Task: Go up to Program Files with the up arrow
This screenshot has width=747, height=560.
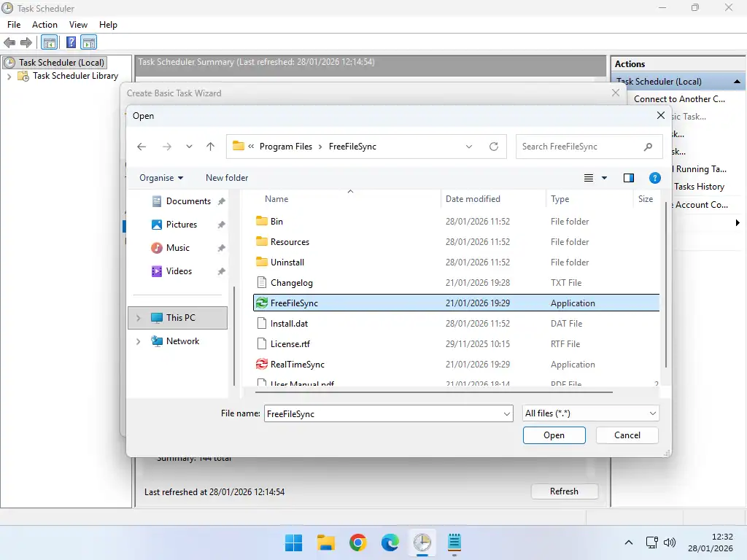Action: click(x=210, y=147)
